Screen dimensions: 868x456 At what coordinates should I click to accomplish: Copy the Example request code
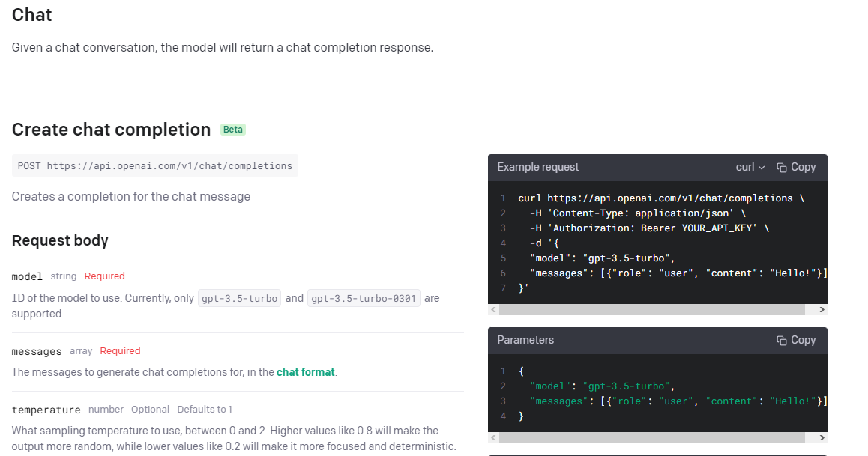(796, 167)
